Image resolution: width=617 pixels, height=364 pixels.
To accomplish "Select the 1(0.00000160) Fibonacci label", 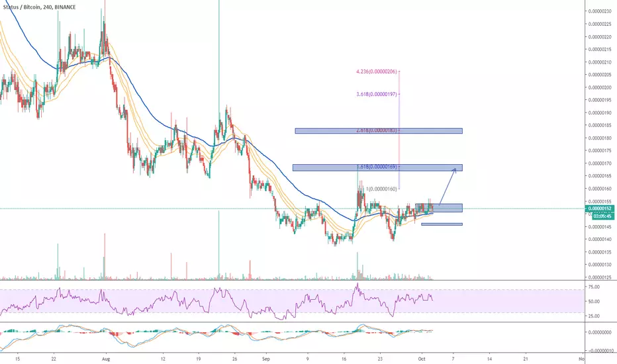I will click(381, 189).
